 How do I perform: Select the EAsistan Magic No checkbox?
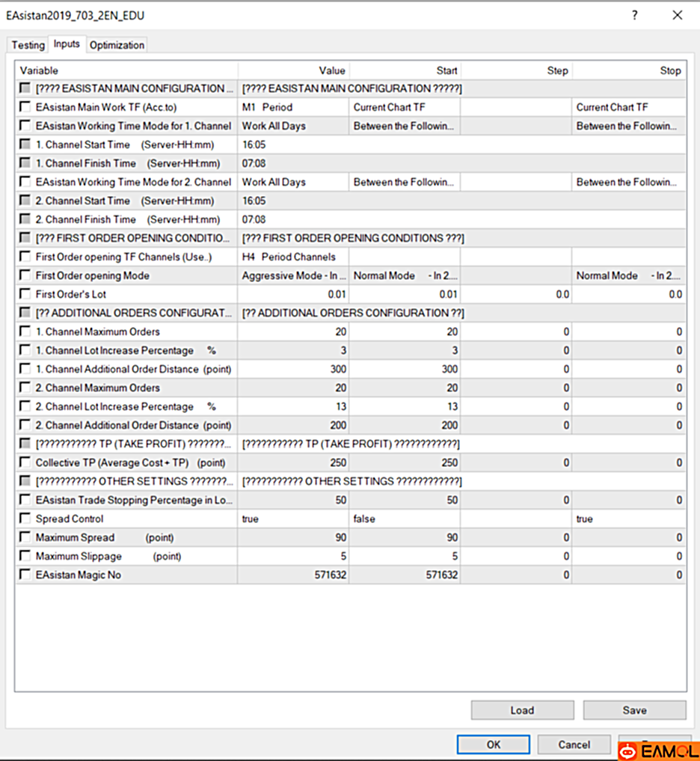23,575
